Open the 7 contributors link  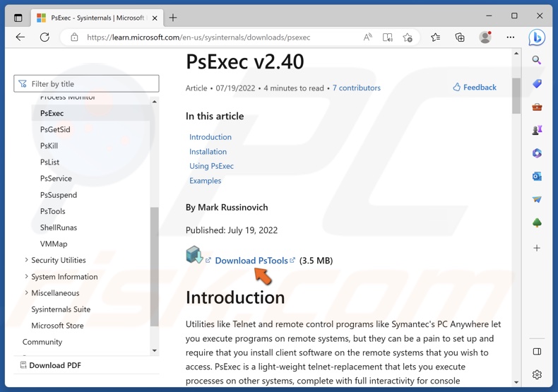pyautogui.click(x=356, y=88)
